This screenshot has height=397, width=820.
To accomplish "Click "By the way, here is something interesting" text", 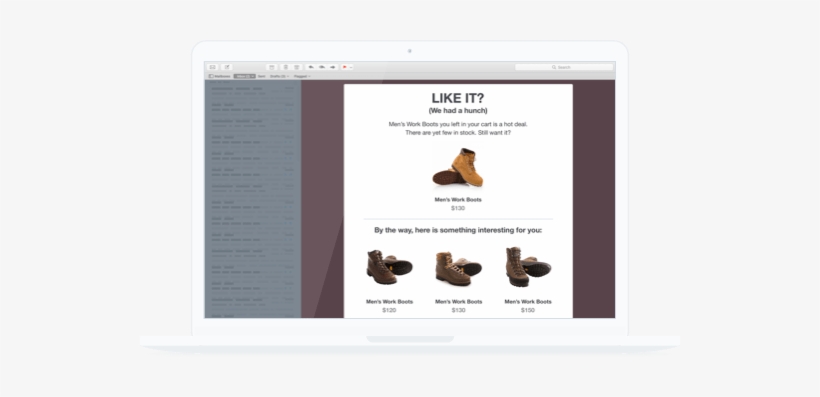I will [458, 230].
